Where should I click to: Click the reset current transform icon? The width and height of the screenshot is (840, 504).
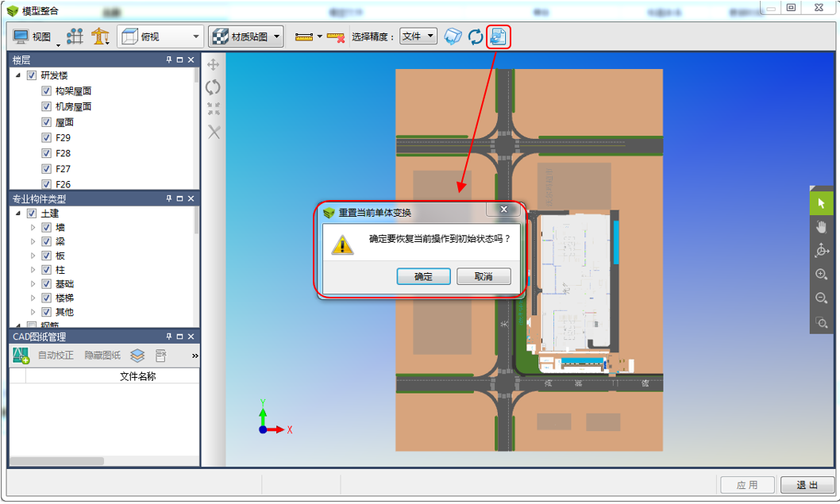(499, 37)
